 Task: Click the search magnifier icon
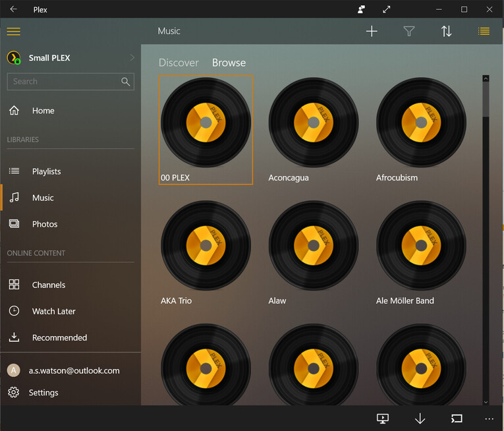(126, 82)
